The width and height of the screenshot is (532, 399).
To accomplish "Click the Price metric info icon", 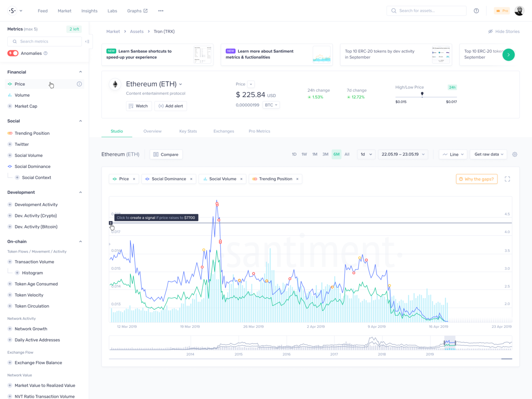I will click(79, 84).
